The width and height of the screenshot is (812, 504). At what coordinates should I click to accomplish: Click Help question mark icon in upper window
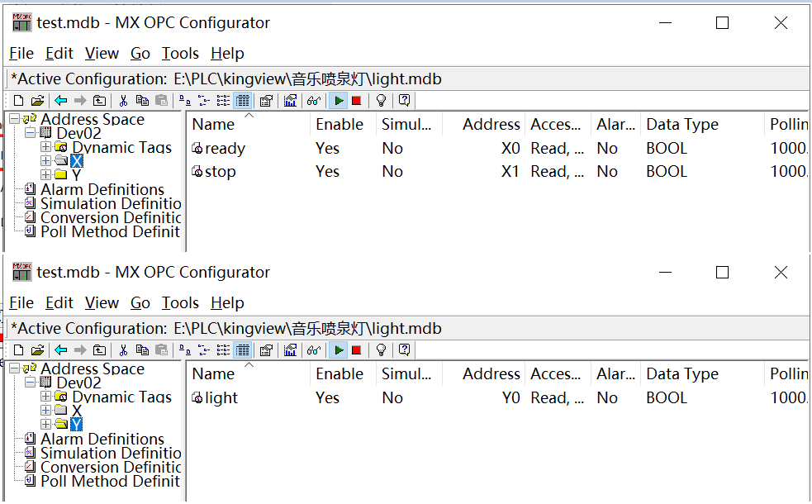405,101
